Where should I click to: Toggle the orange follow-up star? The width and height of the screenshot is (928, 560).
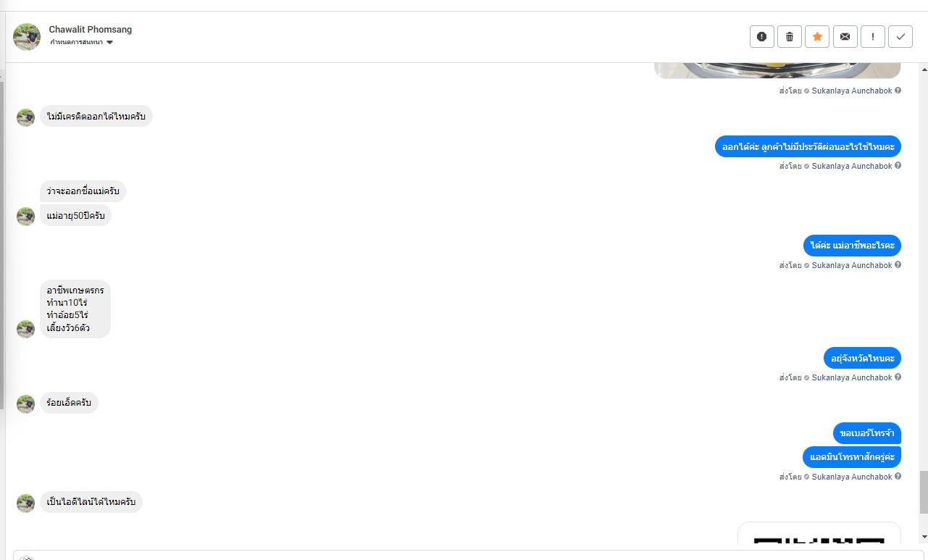click(817, 36)
